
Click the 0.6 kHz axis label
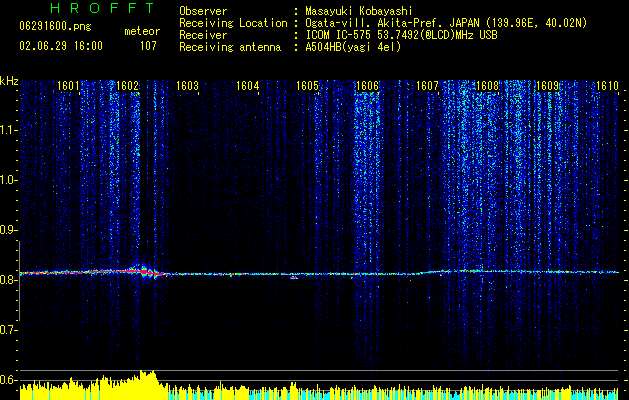click(x=9, y=380)
